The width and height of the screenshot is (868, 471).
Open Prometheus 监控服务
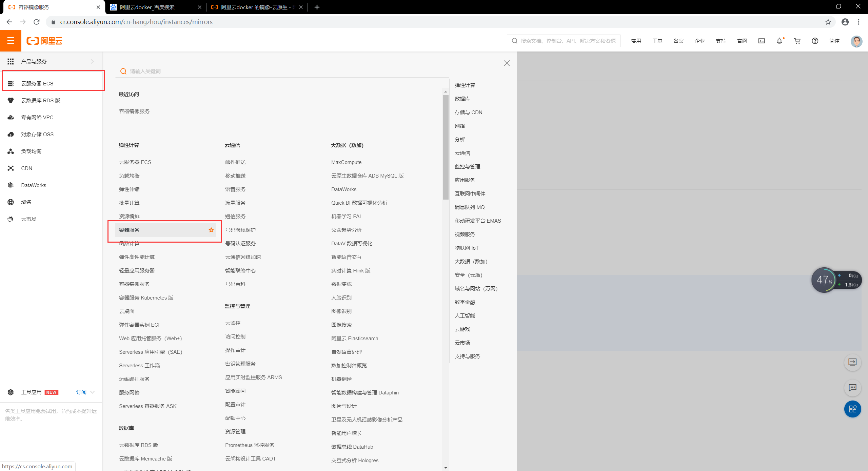pyautogui.click(x=250, y=445)
